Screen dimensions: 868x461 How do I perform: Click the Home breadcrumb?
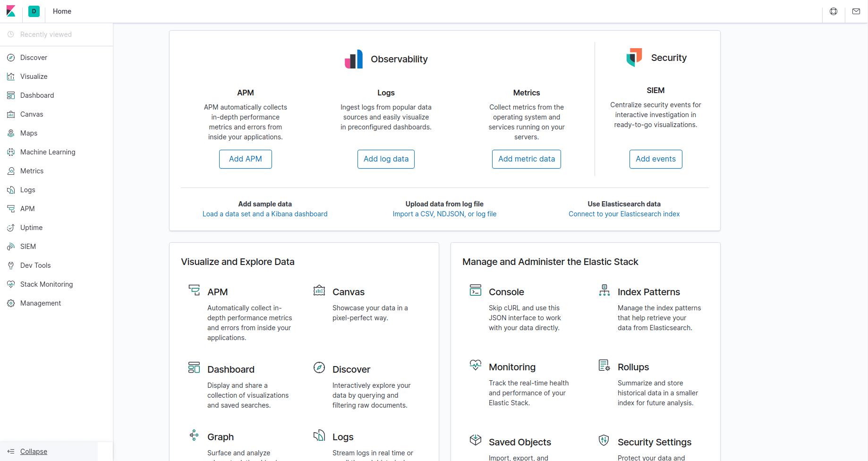61,11
